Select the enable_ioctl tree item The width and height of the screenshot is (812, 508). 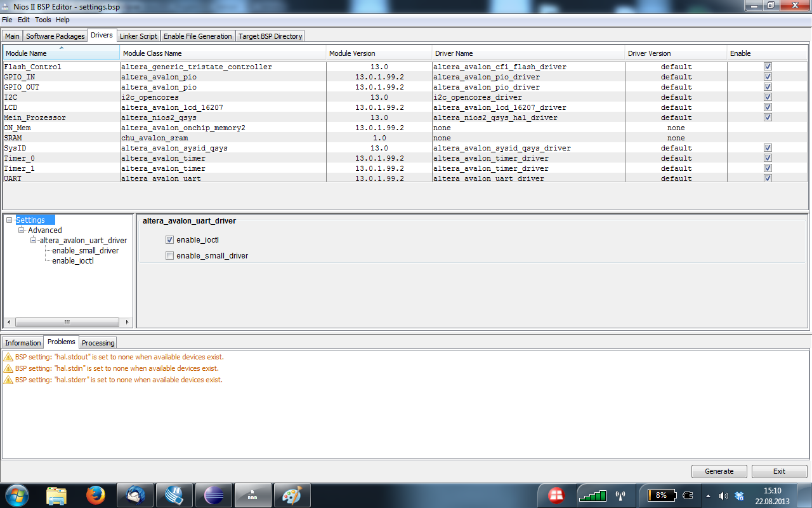click(73, 261)
